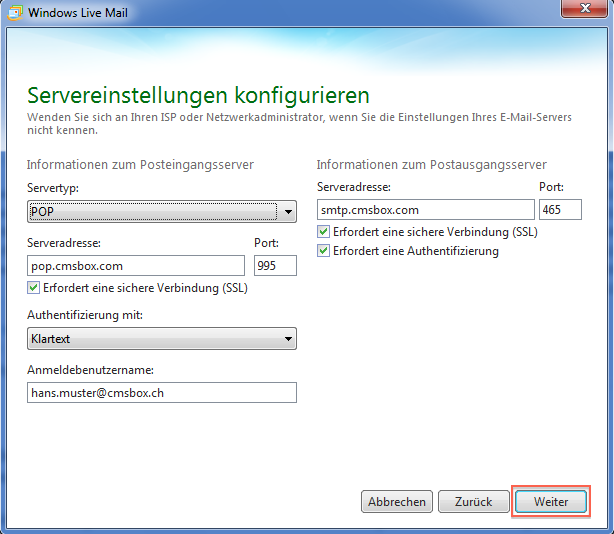The height and width of the screenshot is (534, 614).
Task: Toggle SSL checkbox for outgoing mail server
Action: (323, 232)
